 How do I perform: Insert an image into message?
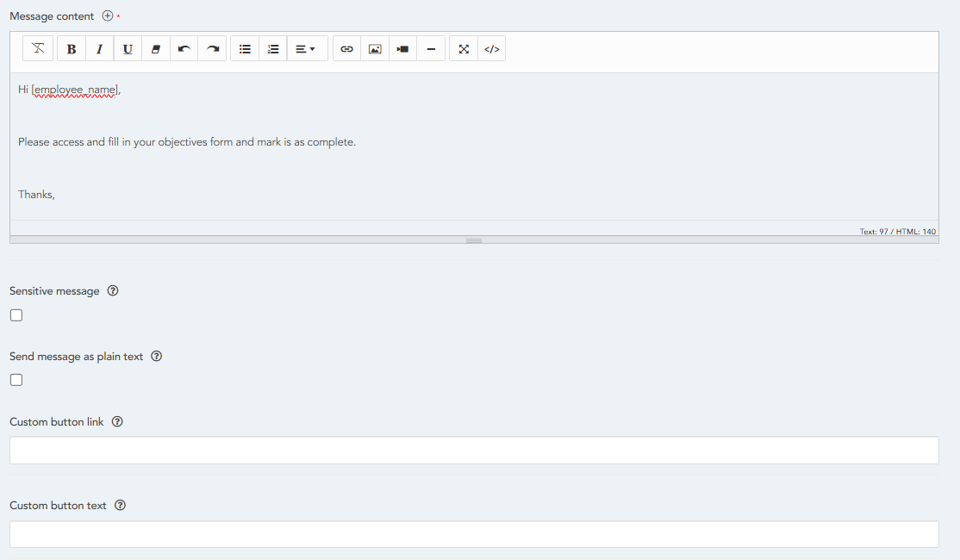coord(375,49)
